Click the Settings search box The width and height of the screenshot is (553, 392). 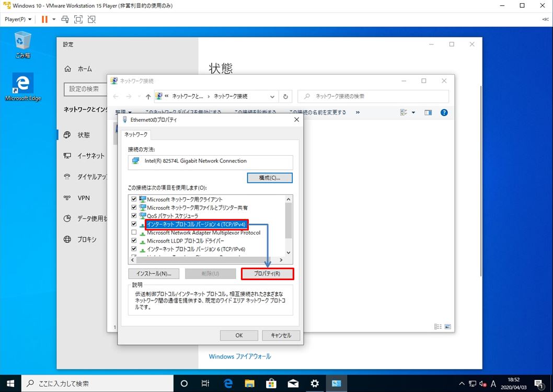[86, 89]
